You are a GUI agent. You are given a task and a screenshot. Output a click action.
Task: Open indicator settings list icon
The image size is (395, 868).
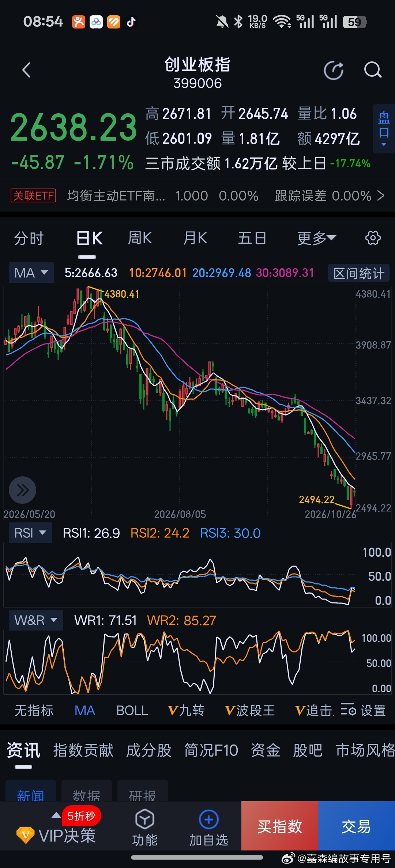pyautogui.click(x=348, y=710)
